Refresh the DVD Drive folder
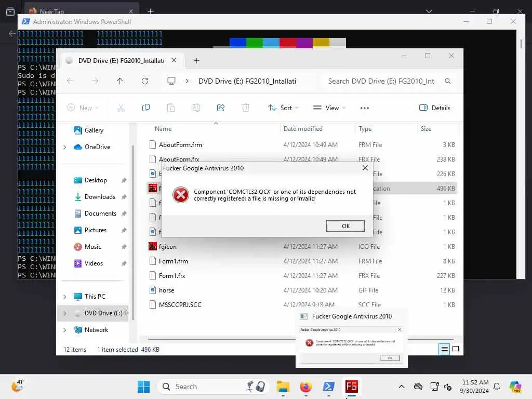The image size is (532, 399). 145,81
